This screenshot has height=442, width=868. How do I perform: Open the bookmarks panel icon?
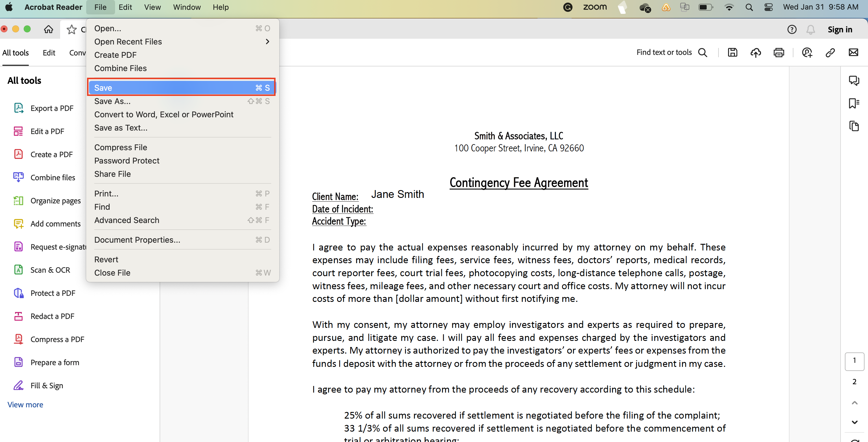pyautogui.click(x=854, y=103)
